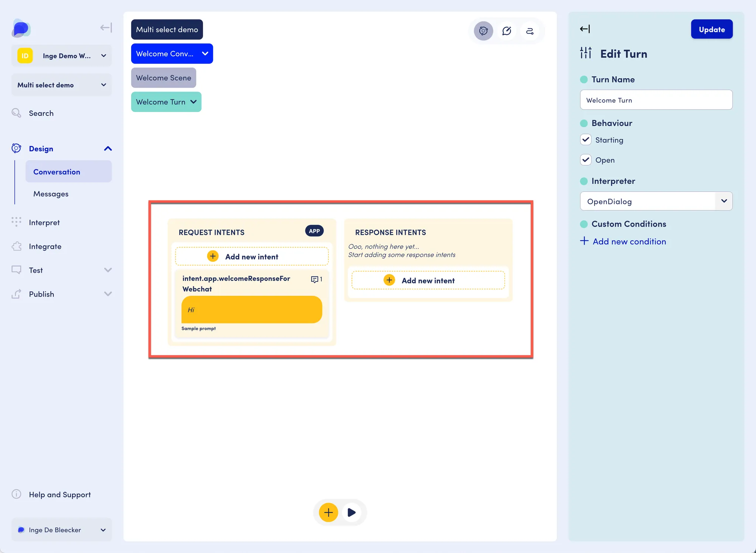
Task: Collapse the Edit Turn panel arrow
Action: (x=585, y=29)
